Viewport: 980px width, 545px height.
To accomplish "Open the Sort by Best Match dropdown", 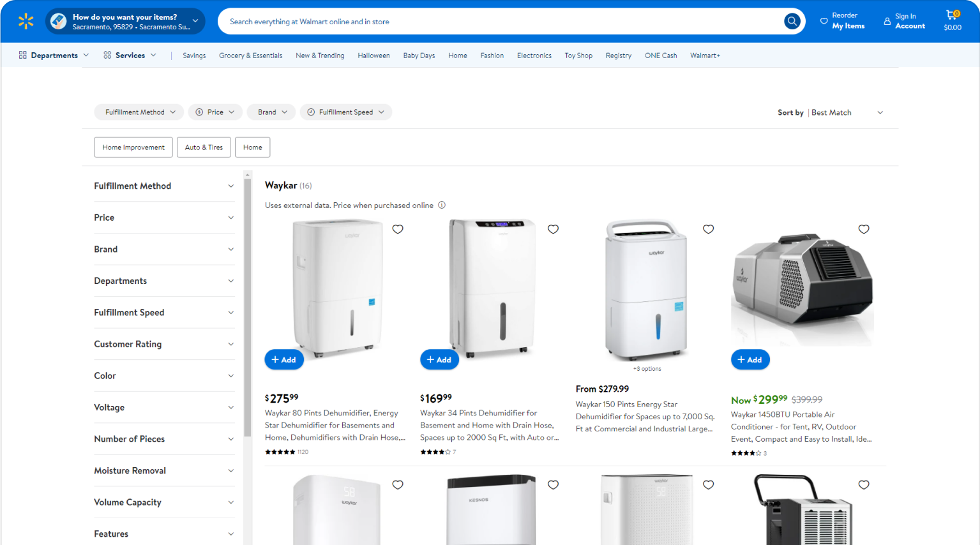I will 847,112.
